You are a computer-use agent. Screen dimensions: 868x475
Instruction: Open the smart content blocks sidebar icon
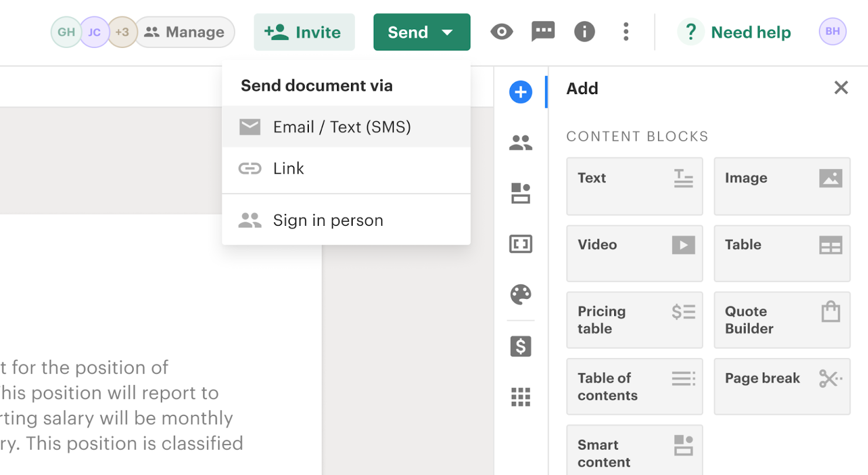click(521, 193)
